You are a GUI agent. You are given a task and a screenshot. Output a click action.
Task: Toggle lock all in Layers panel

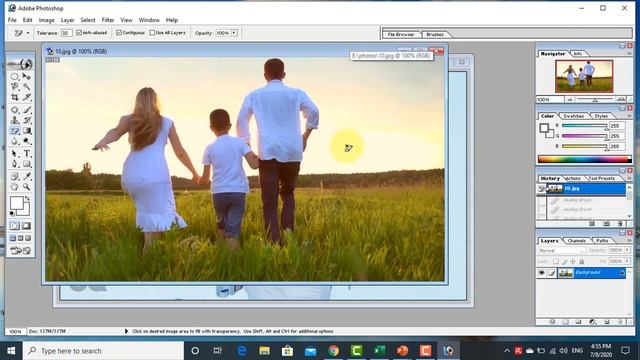coord(582,261)
